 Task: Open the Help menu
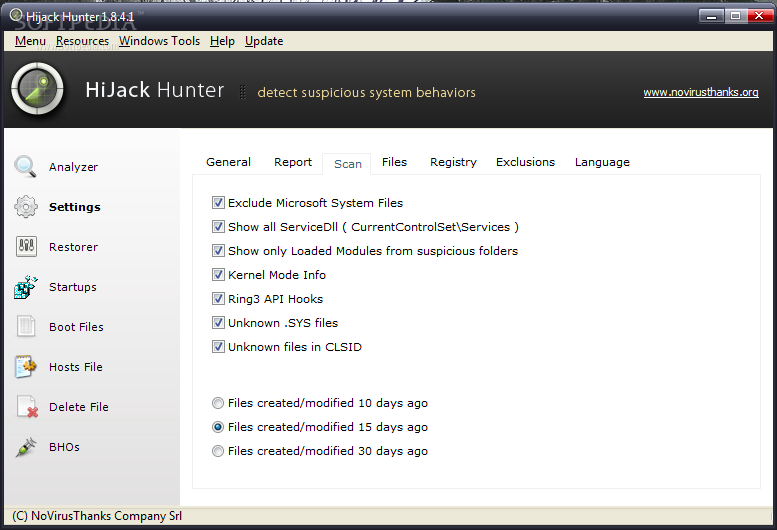coord(222,41)
